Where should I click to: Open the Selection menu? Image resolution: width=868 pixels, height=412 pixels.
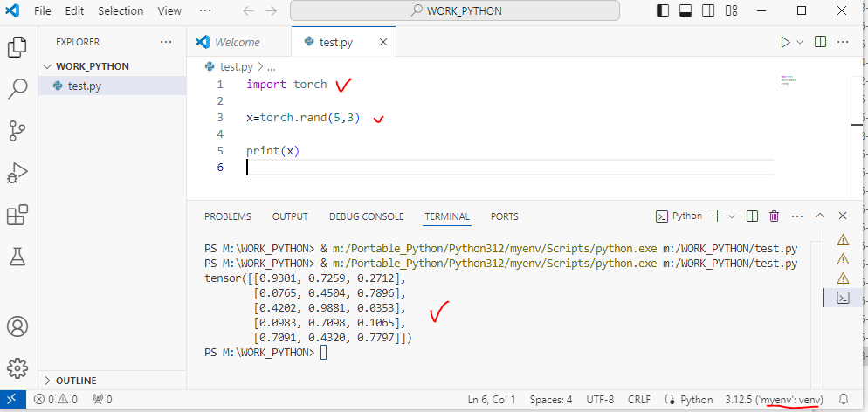(x=121, y=10)
